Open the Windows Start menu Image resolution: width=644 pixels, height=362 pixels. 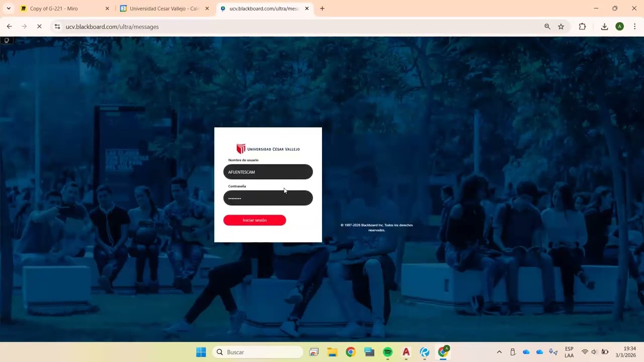201,352
